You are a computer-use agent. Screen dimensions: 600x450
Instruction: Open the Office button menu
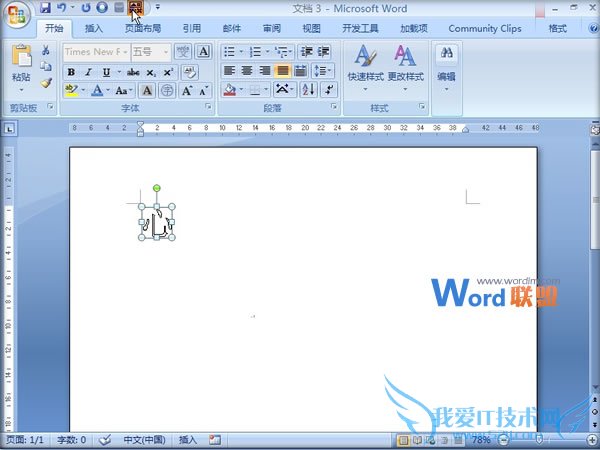(x=17, y=15)
